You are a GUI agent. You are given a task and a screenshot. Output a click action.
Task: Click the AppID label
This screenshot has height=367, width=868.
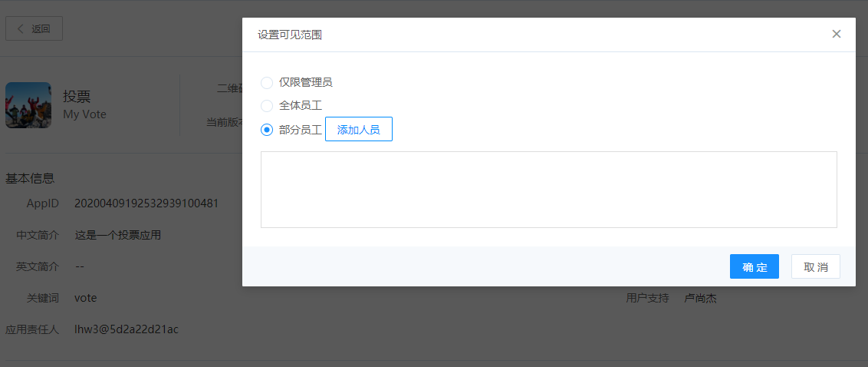pos(43,203)
